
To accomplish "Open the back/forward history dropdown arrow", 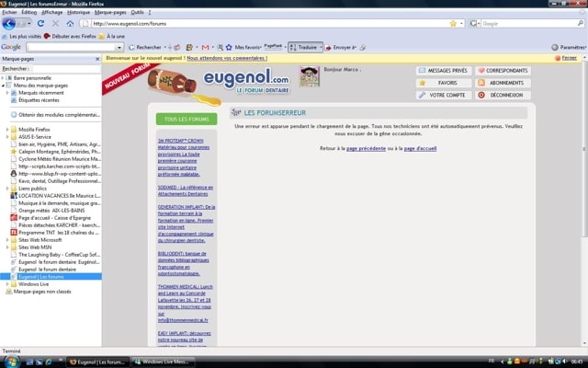I will pos(28,24).
